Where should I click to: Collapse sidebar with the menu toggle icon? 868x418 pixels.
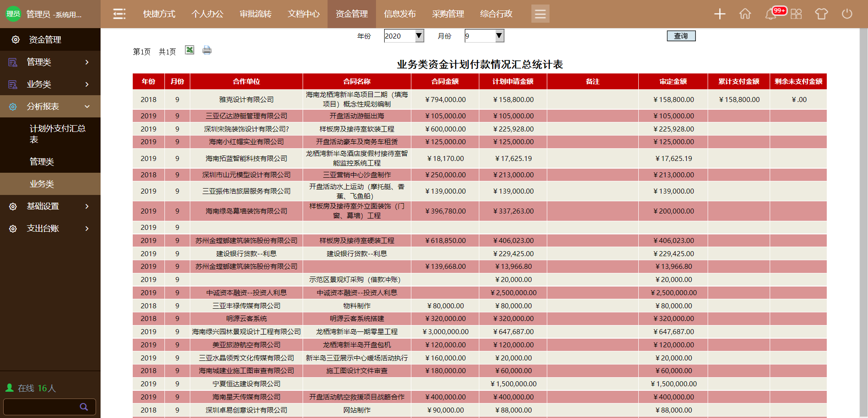coord(119,14)
